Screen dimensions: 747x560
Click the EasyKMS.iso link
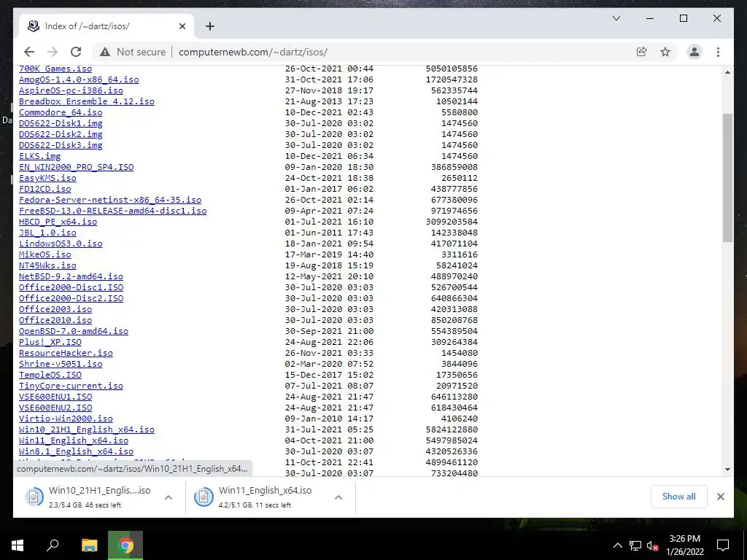[x=47, y=178]
